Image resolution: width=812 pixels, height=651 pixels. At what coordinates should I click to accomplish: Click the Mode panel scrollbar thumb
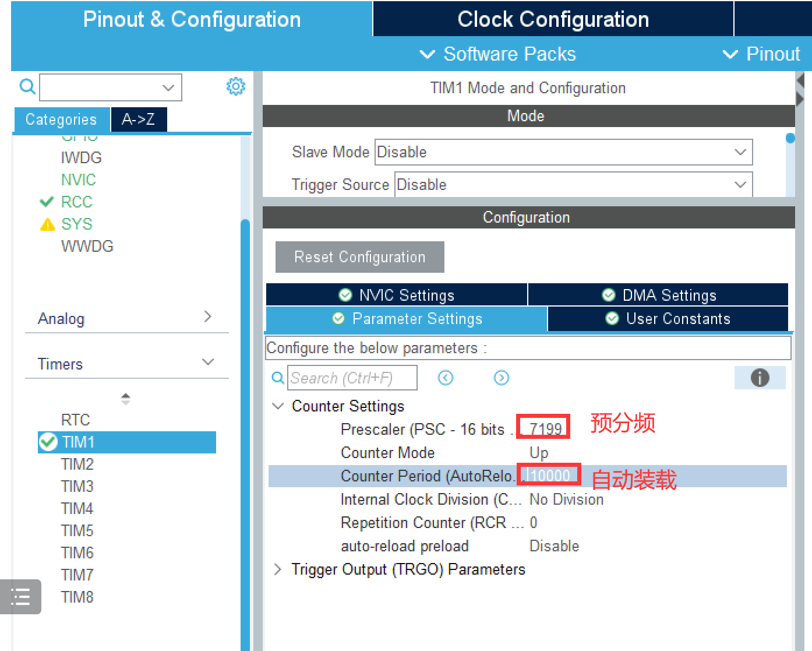[x=790, y=138]
